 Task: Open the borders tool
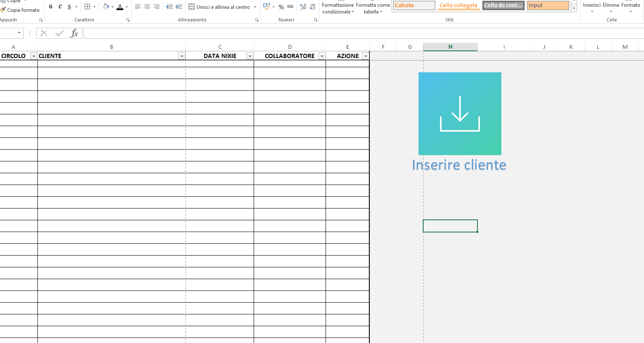(87, 7)
